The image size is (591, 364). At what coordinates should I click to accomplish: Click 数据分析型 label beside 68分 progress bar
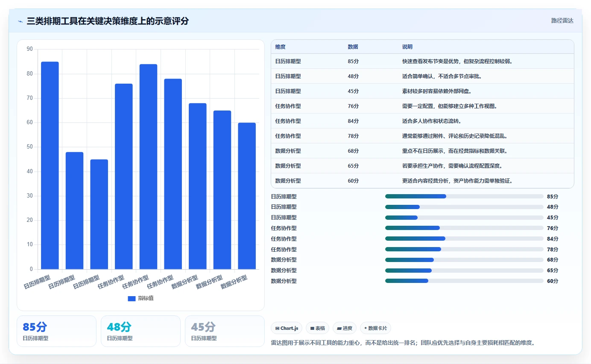coord(284,260)
